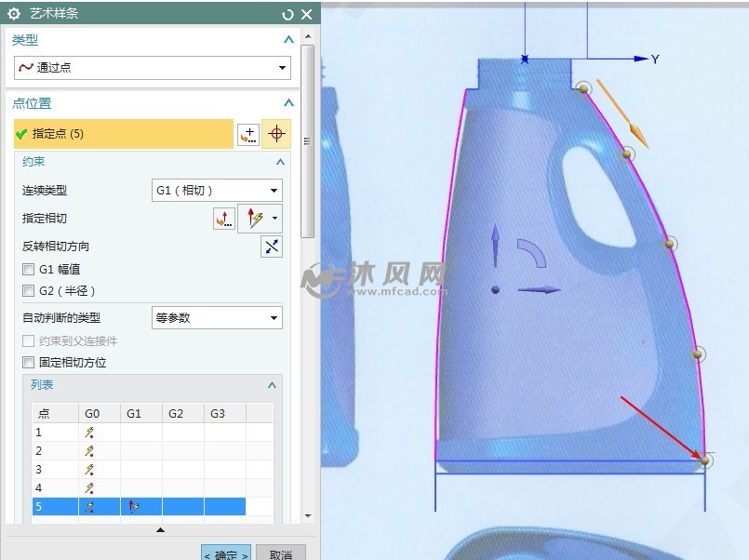749x560 pixels.
Task: Click the Y axis label
Action: point(655,60)
